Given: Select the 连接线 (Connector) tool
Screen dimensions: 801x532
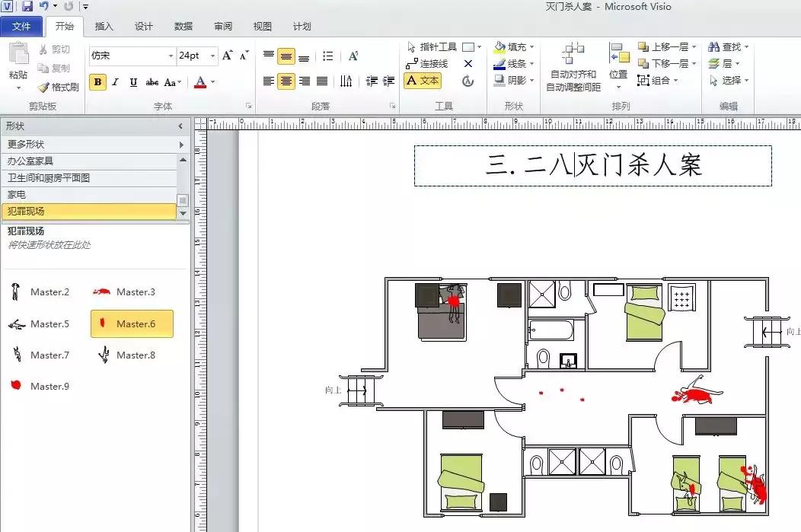Looking at the screenshot, I should [x=432, y=64].
